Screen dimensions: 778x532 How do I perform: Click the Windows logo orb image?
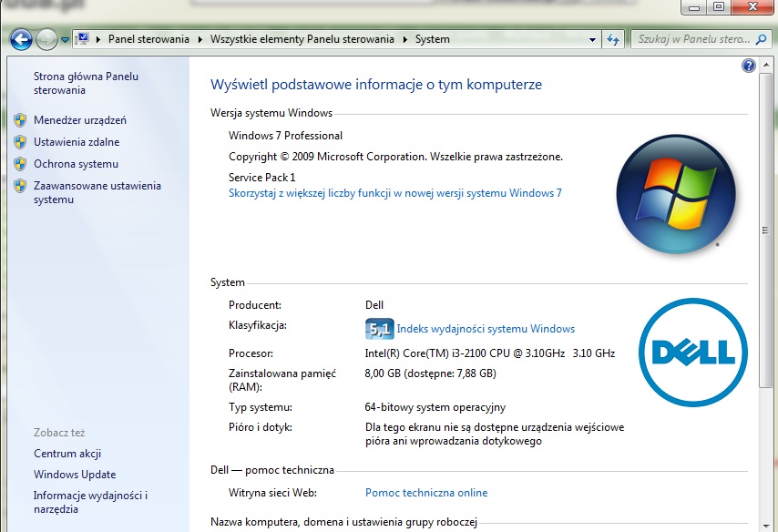click(x=676, y=194)
